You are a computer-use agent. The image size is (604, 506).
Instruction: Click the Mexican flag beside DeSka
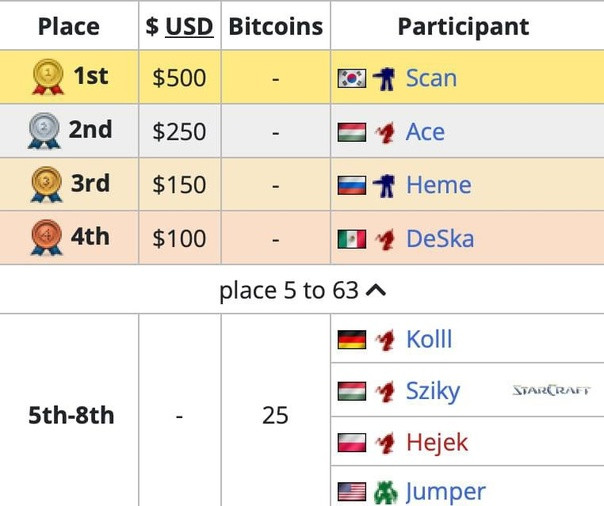pyautogui.click(x=352, y=239)
